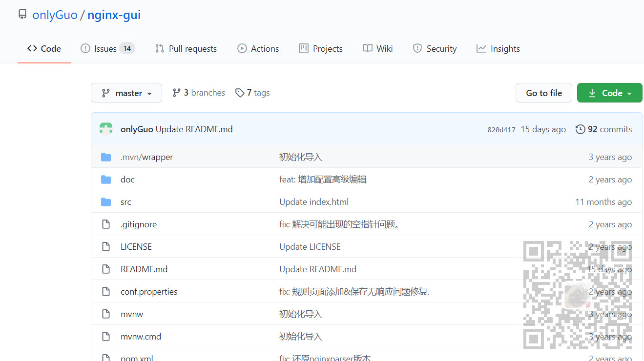Open doc commit message feat: 增加配置高级编辑
This screenshot has height=361, width=644.
coord(323,180)
